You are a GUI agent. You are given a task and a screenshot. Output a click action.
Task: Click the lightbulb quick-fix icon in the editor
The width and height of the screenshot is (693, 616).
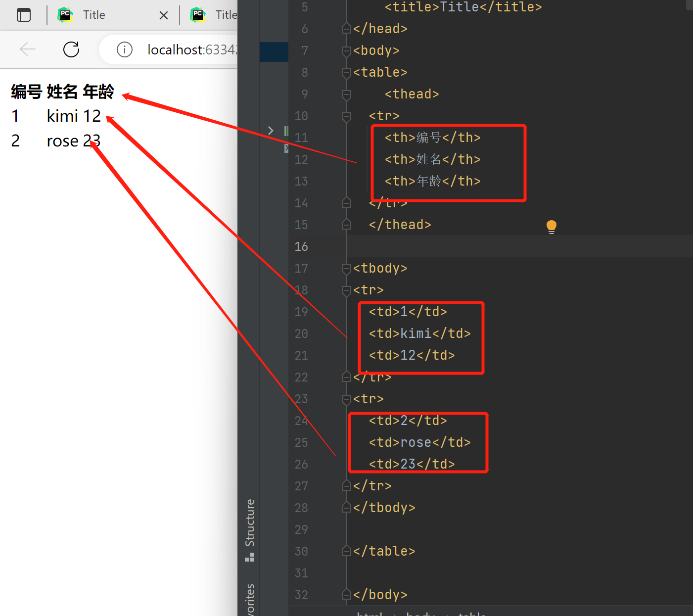552,227
